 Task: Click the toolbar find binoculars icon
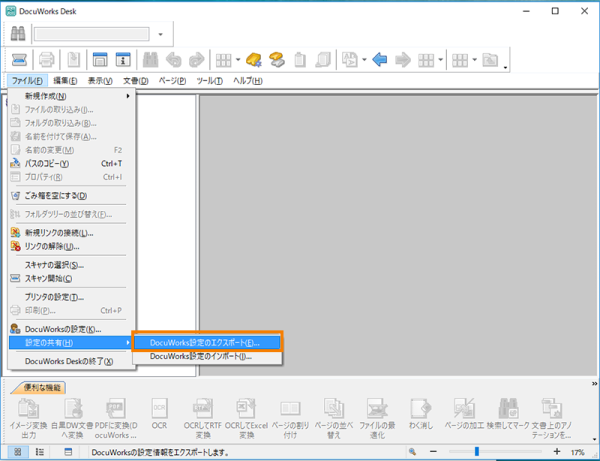tap(150, 60)
